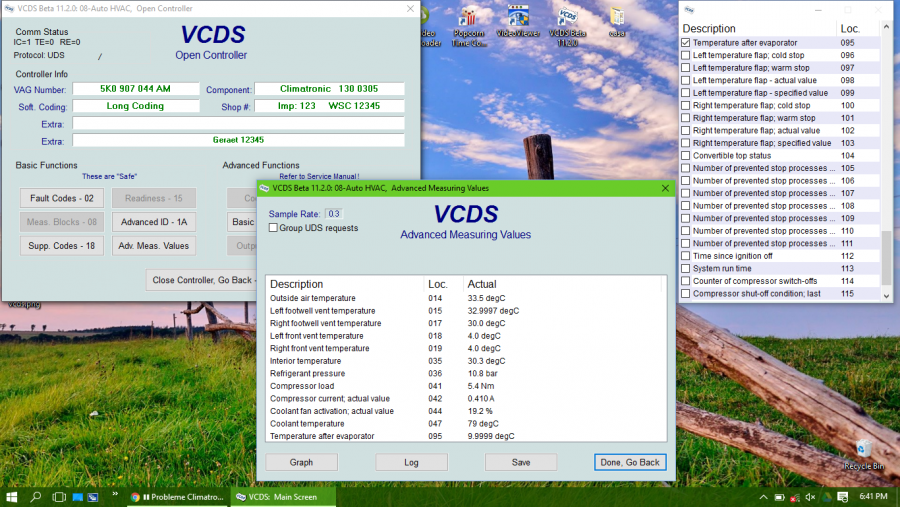
Task: Open Advanced ID - 1A
Action: pos(154,222)
